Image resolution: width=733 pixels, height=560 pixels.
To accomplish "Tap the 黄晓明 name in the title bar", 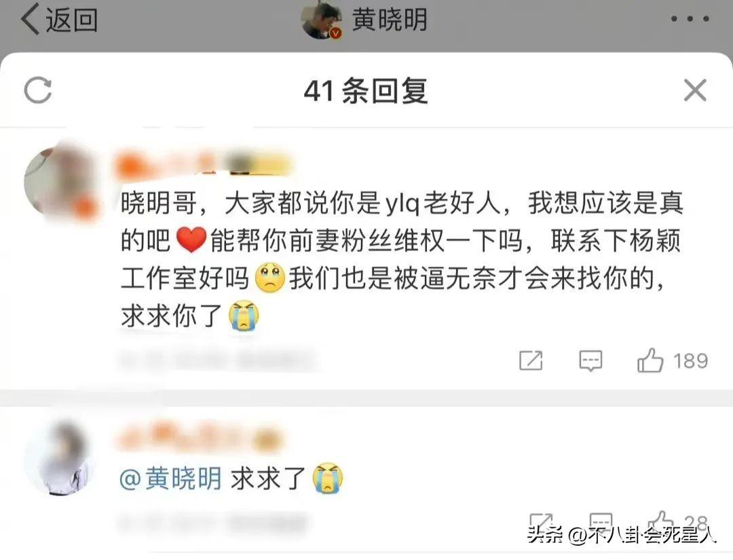I will click(390, 20).
